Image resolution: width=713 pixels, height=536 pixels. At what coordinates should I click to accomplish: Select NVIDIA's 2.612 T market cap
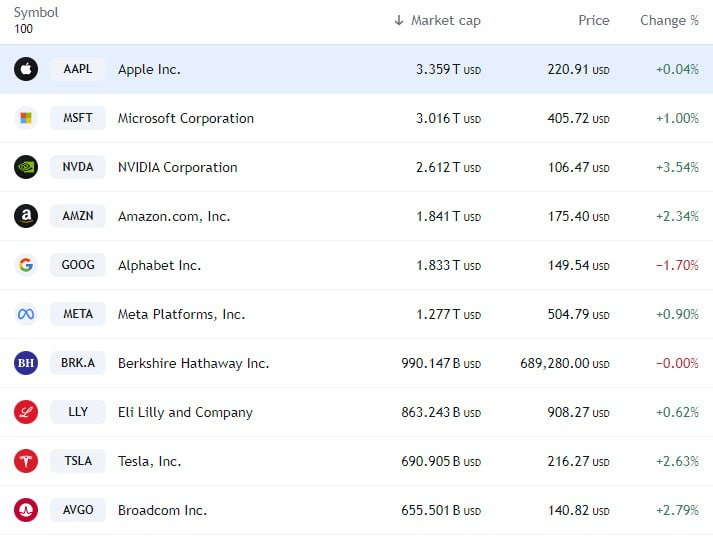[448, 168]
